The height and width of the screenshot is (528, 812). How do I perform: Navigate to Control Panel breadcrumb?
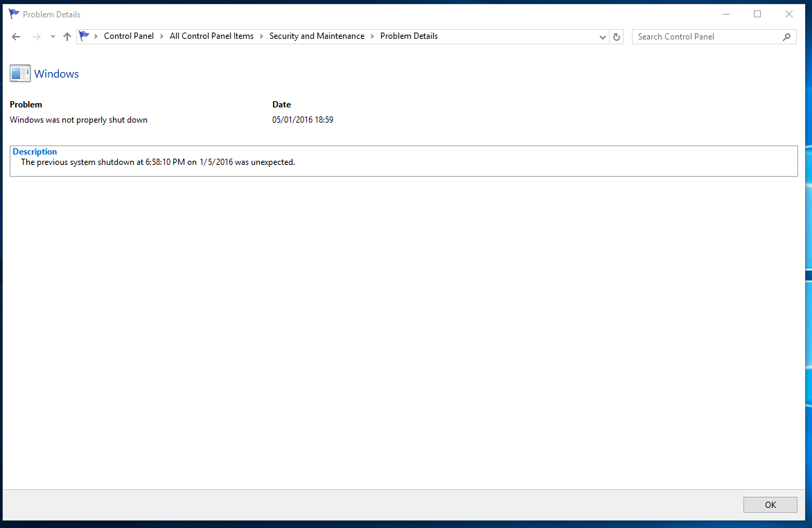(129, 36)
